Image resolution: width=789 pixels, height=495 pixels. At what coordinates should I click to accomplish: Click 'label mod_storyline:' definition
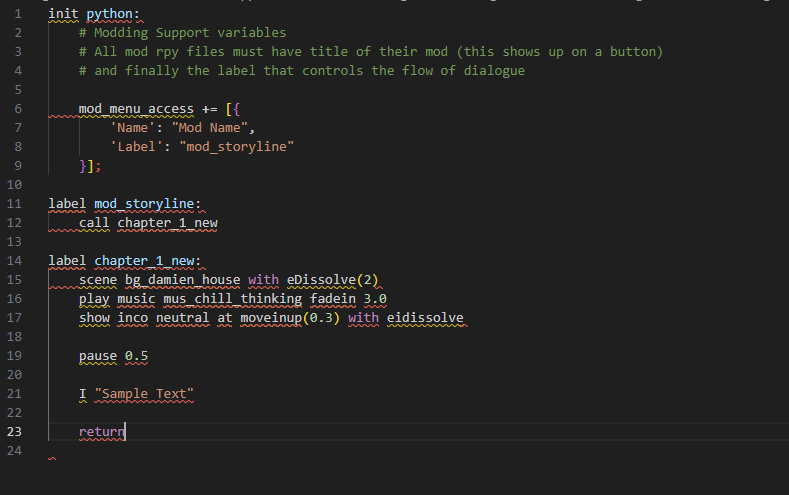coord(124,204)
